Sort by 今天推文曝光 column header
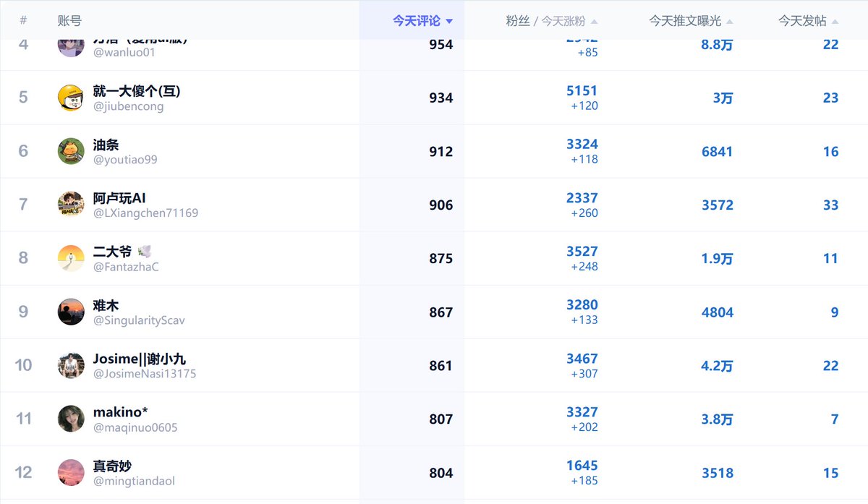This screenshot has width=868, height=504. click(x=691, y=21)
